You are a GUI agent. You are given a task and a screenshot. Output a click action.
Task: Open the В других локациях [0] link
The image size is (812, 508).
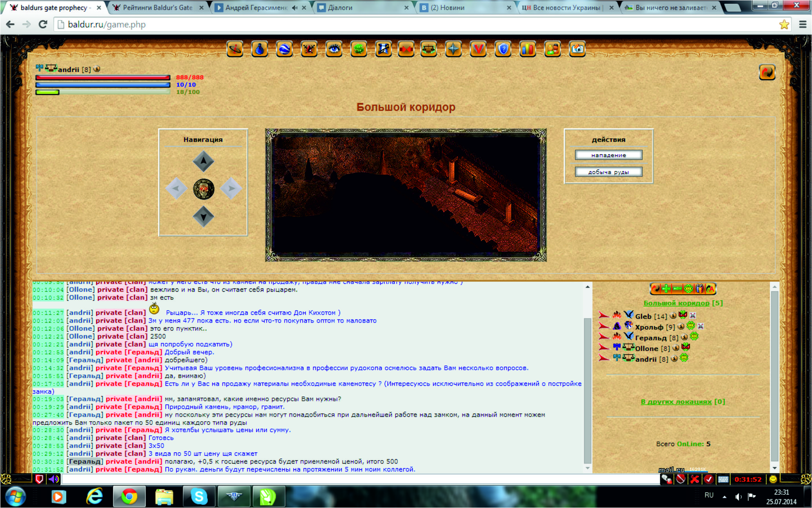(x=683, y=401)
